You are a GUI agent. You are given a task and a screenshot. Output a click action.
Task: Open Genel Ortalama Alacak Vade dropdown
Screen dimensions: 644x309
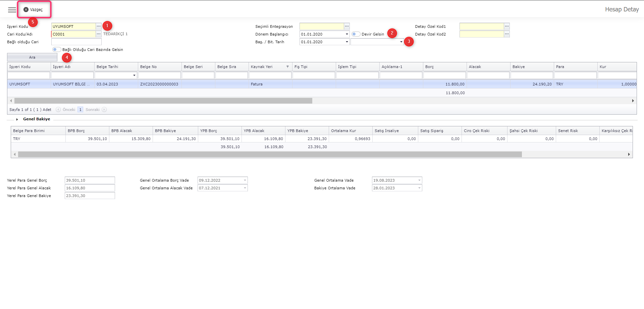(x=245, y=188)
